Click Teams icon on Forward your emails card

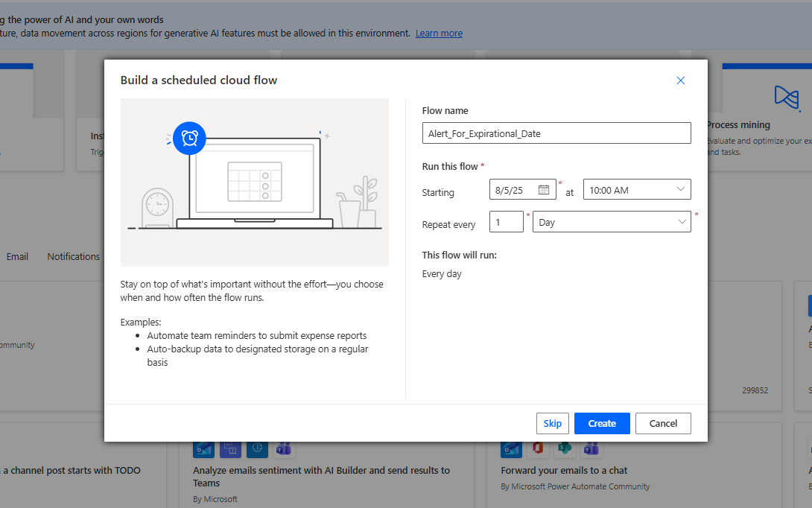tap(591, 449)
